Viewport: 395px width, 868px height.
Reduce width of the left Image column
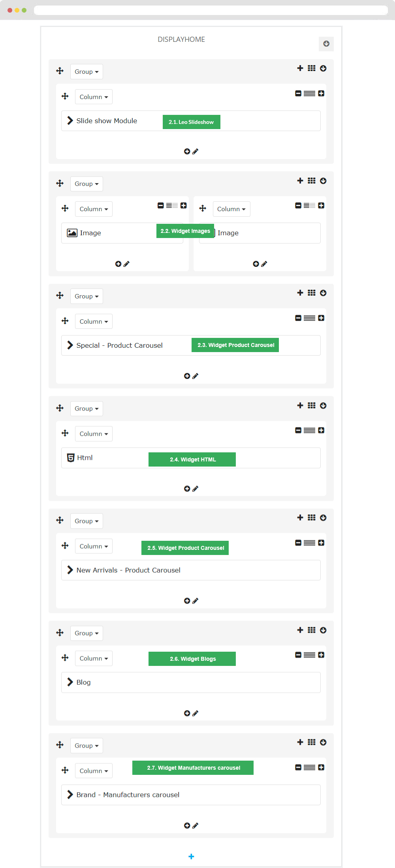[160, 206]
